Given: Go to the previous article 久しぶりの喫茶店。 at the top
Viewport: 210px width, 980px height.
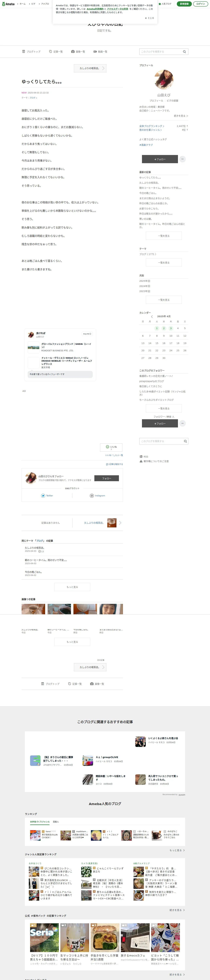Looking at the screenshot, I should coord(90,68).
